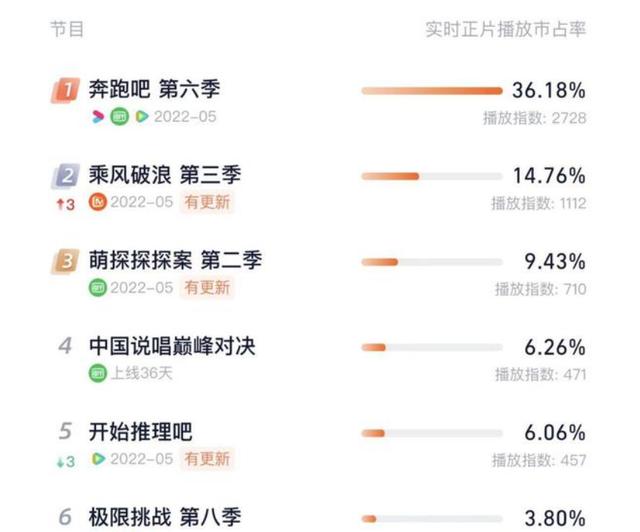Open 中国说唱巅峰对决 show entry
Image resolution: width=640 pixels, height=532 pixels.
pos(172,346)
